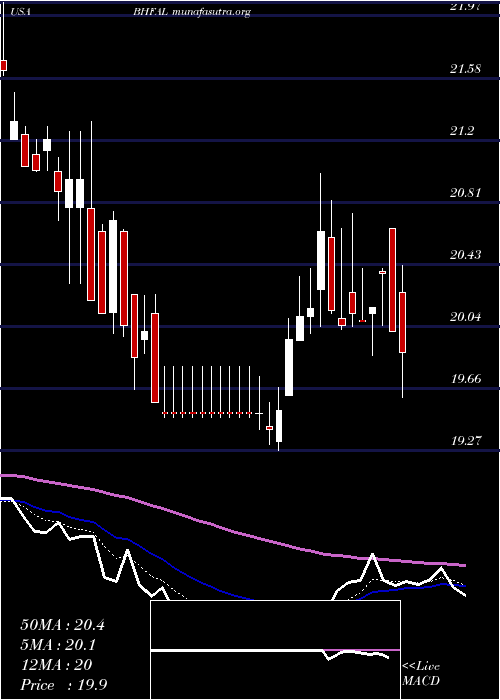Image resolution: width=500 pixels, height=700 pixels.
Task: Click the USA market label
Action: click(20, 12)
